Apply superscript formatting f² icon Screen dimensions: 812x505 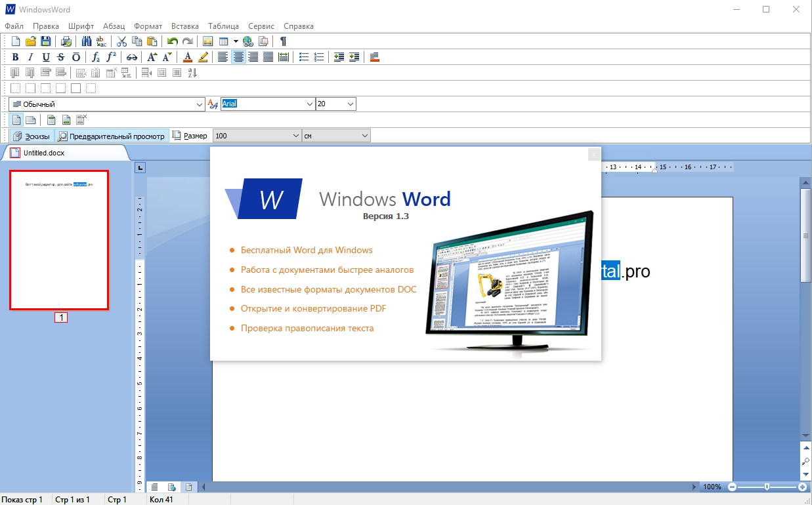point(112,57)
